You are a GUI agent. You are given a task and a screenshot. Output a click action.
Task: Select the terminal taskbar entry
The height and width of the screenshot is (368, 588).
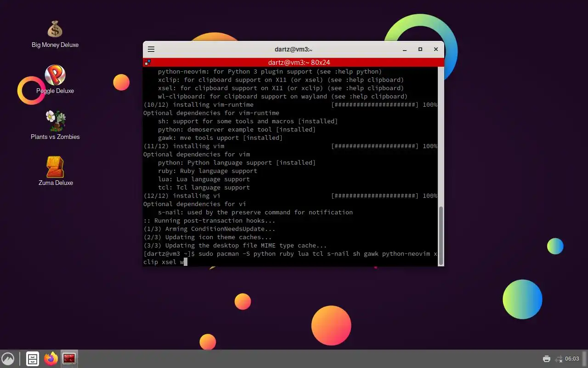(69, 359)
